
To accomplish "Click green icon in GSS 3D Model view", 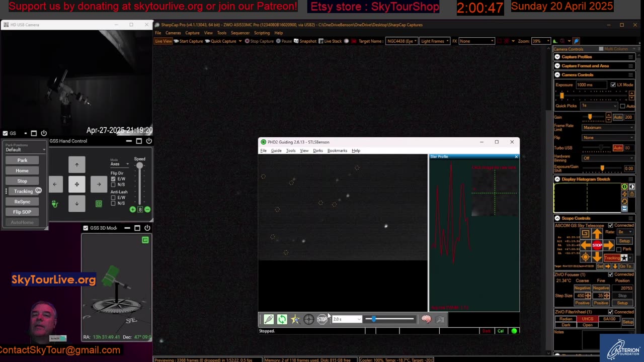I will 145,240.
